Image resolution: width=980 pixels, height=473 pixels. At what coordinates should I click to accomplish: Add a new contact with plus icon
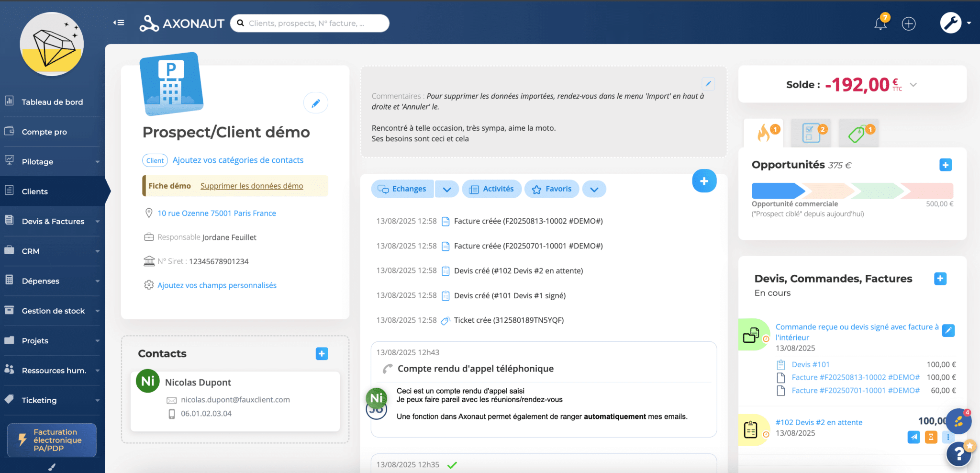[322, 354]
